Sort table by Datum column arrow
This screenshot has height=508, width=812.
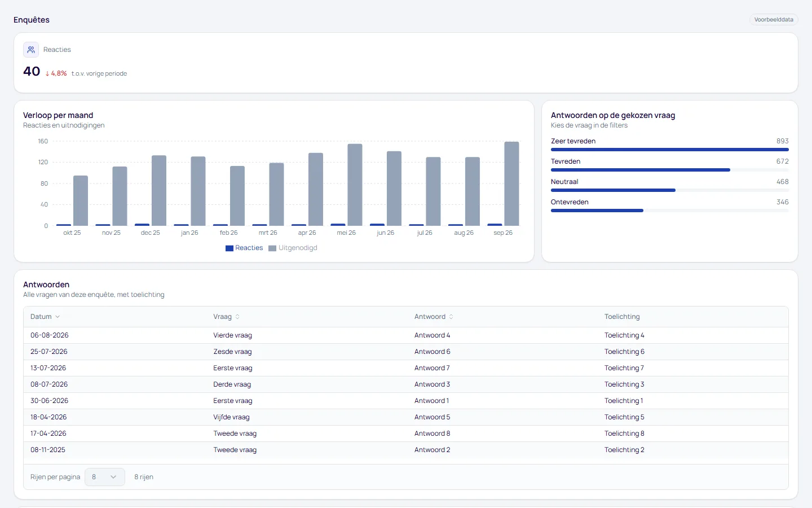pos(58,317)
